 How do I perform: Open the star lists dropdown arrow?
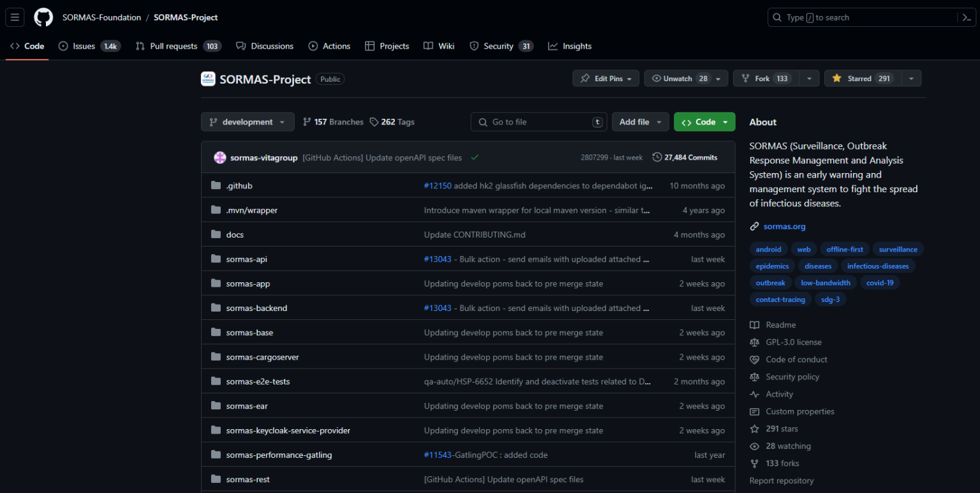910,79
